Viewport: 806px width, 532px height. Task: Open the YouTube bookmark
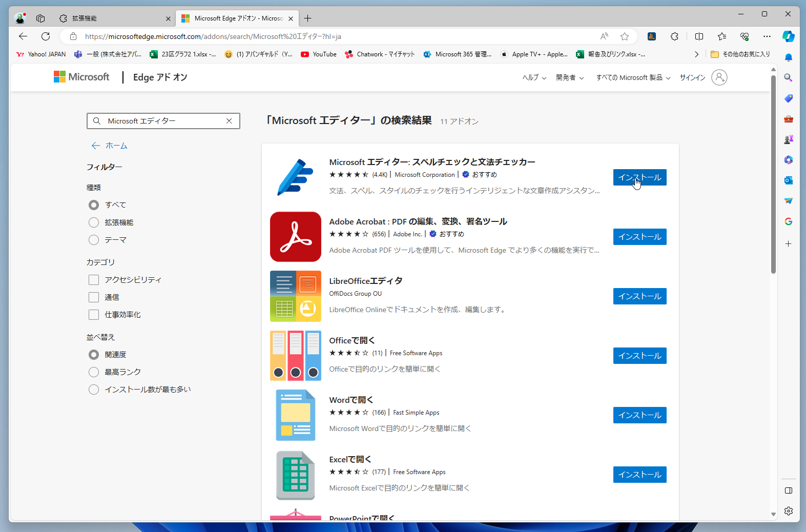pyautogui.click(x=319, y=54)
